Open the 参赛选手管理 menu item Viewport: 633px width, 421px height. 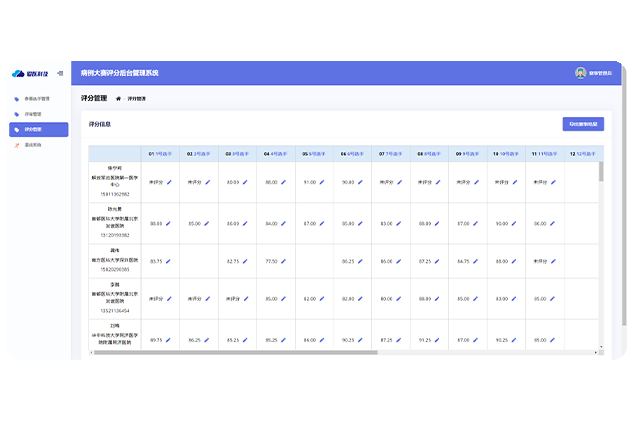tap(37, 98)
